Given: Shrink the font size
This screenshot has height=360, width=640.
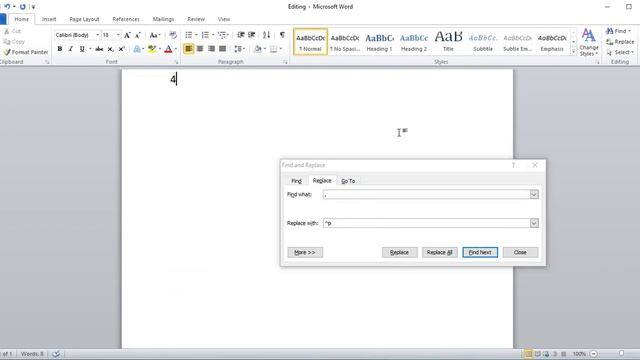Looking at the screenshot, I should [x=138, y=35].
